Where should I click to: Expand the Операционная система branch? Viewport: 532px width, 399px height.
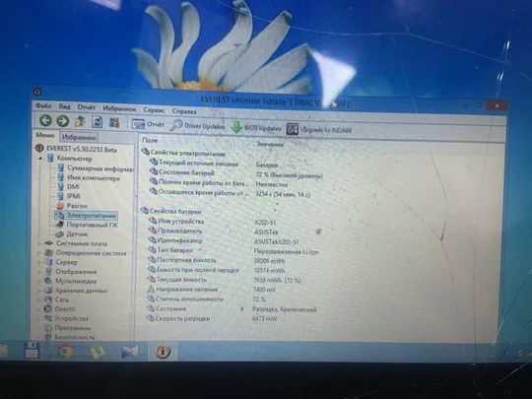point(39,253)
